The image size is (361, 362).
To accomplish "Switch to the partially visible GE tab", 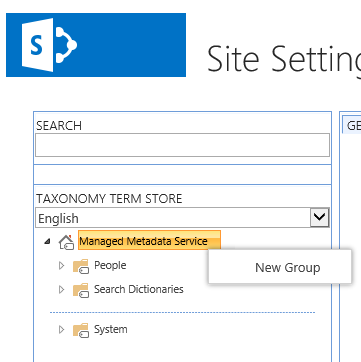I will coord(352,125).
